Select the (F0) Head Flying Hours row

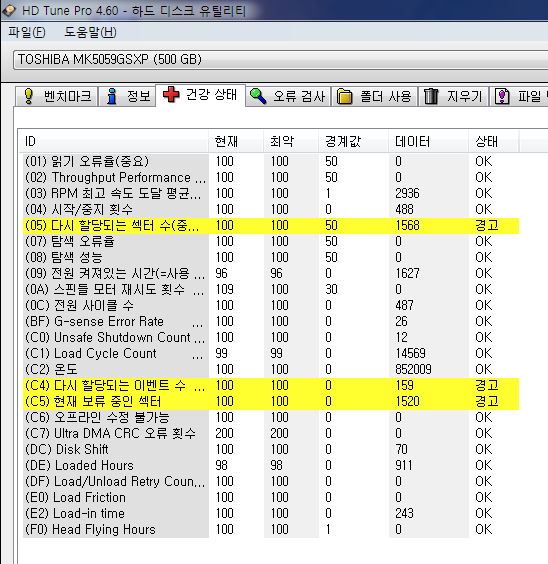point(271,529)
